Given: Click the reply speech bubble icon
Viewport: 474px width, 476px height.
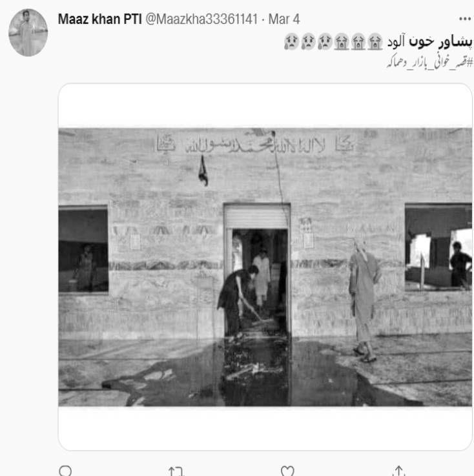Looking at the screenshot, I should click(65, 471).
